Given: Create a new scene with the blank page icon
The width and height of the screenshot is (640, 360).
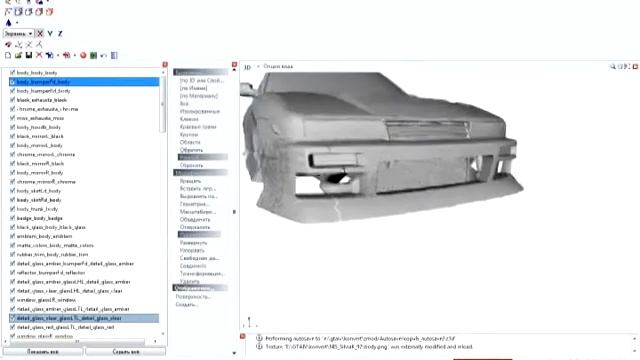Looking at the screenshot, I should click(8, 55).
